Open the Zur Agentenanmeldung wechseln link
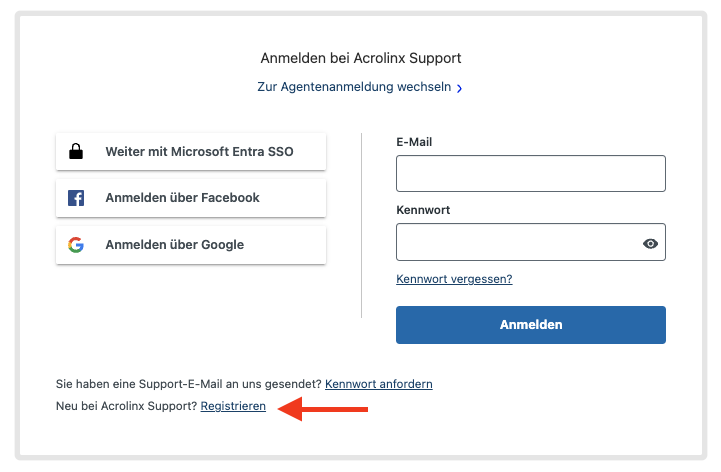 coord(354,87)
